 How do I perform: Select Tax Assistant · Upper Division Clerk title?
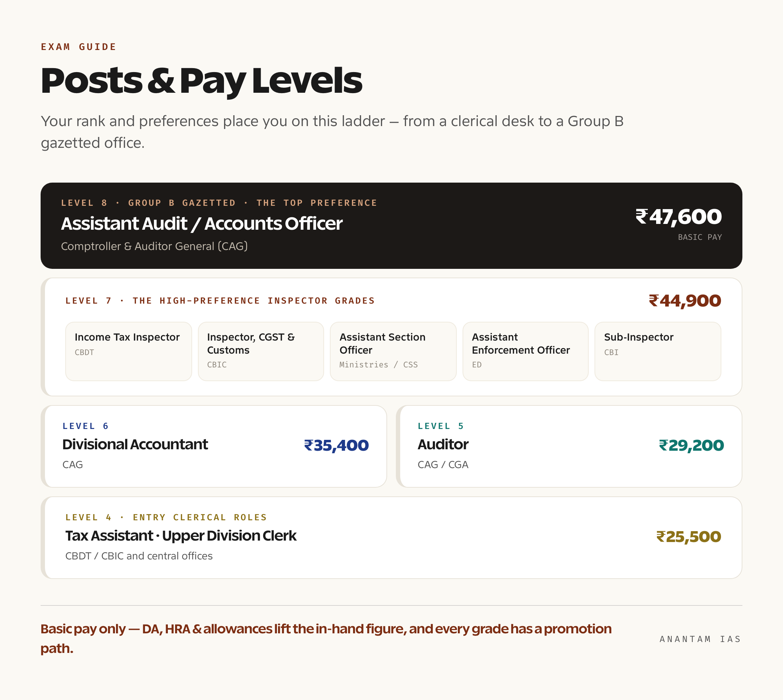tap(181, 536)
